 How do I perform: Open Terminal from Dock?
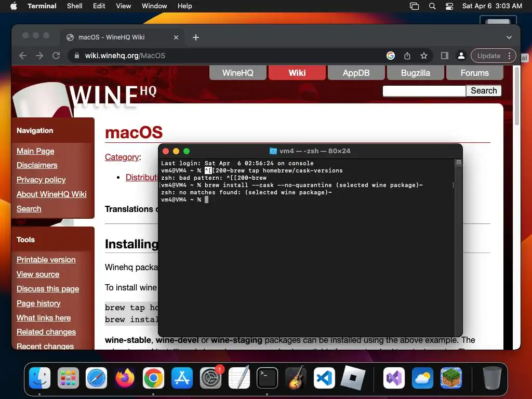[267, 378]
